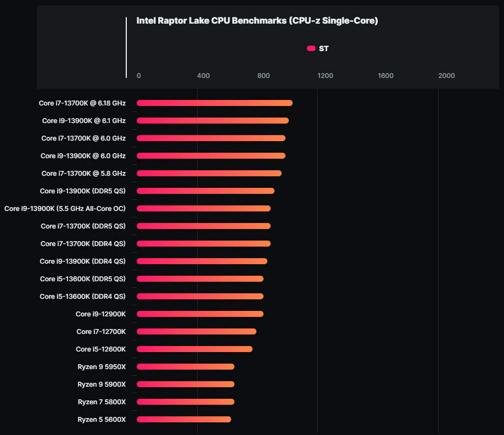Screen dimensions: 504x435
Task: Click the 2000 x-axis tick label
Action: (x=446, y=76)
